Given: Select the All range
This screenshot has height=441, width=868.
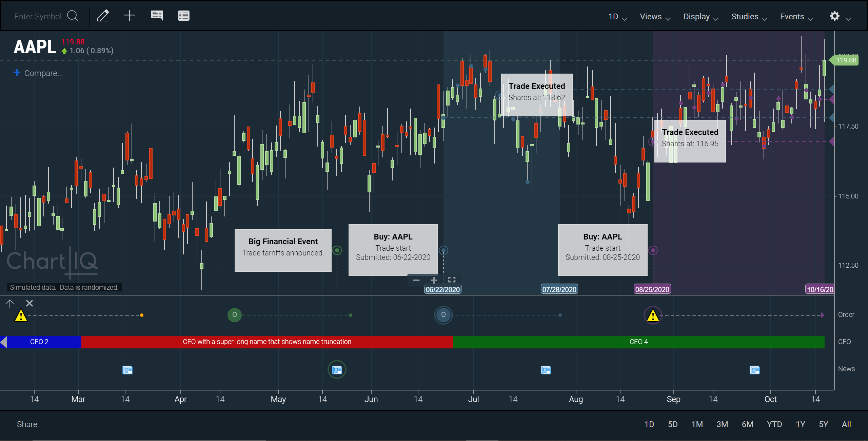Looking at the screenshot, I should tap(846, 424).
